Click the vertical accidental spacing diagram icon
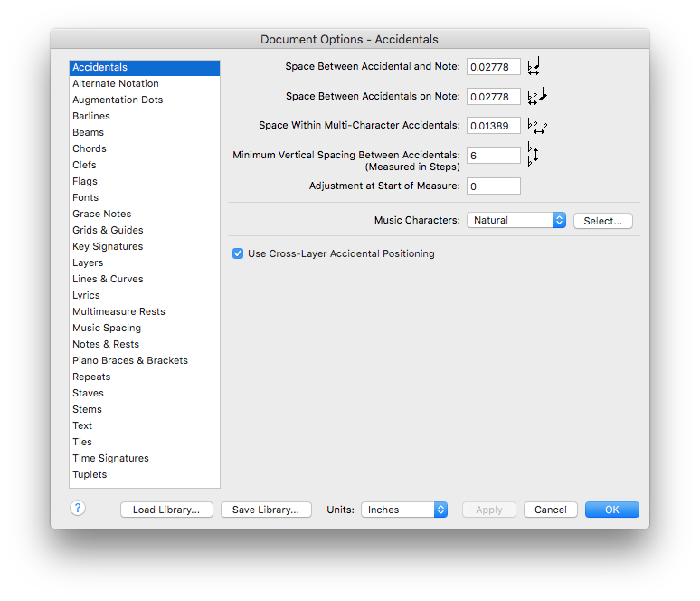700x601 pixels. pos(533,154)
